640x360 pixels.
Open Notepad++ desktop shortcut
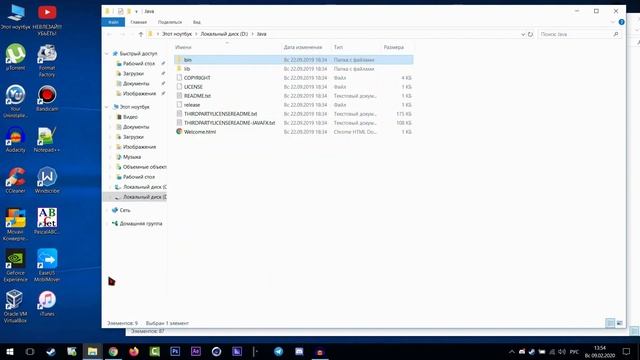coord(47,139)
